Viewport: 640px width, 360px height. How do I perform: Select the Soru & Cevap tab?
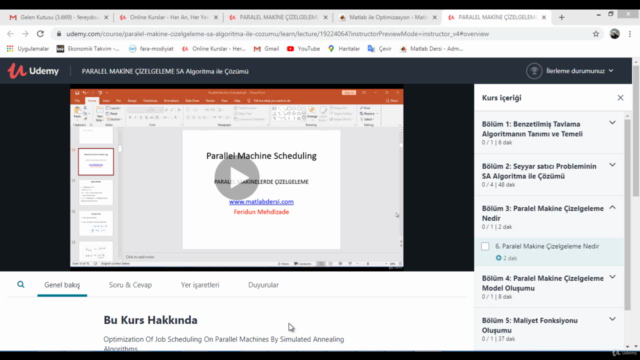point(130,285)
